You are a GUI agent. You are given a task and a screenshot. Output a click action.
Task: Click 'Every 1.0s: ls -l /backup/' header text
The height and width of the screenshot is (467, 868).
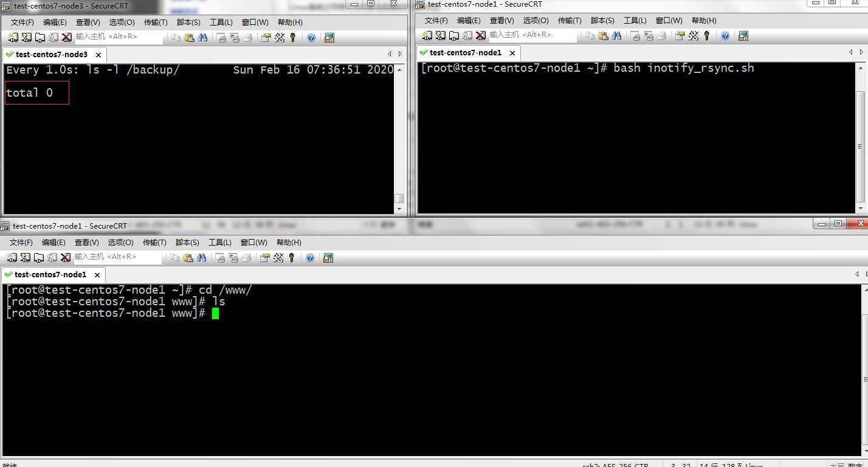pos(93,70)
